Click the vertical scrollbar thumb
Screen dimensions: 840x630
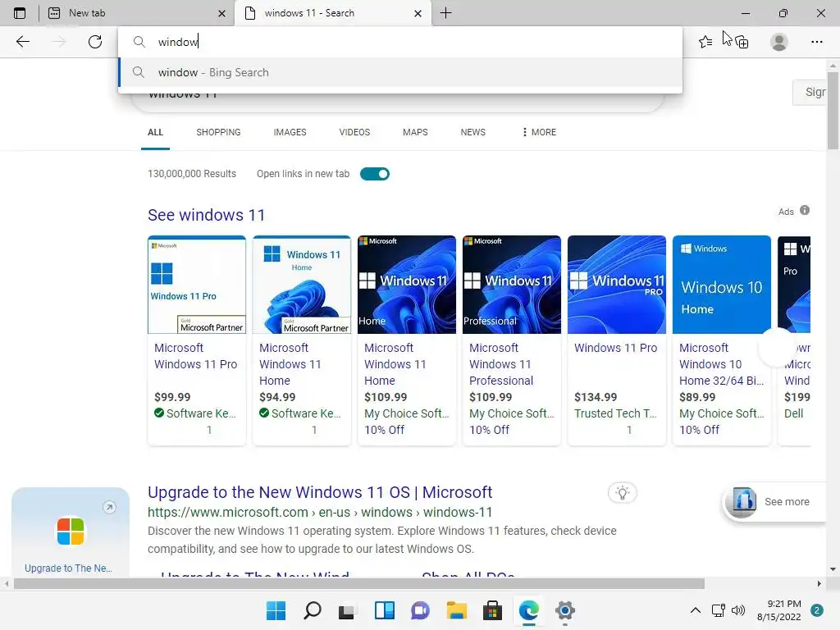(x=833, y=110)
